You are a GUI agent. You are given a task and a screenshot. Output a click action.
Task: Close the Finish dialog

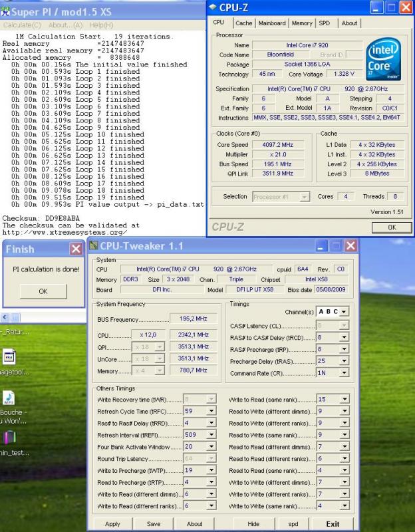[x=76, y=249]
